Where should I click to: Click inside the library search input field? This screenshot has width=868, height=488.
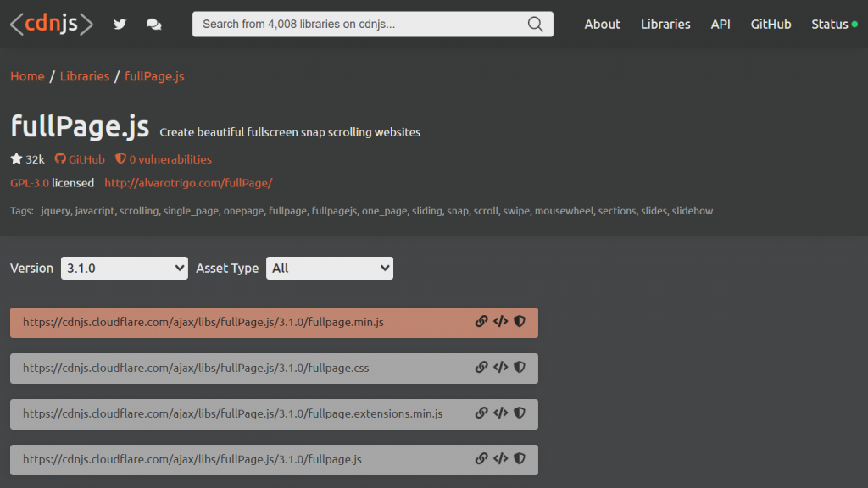click(356, 24)
